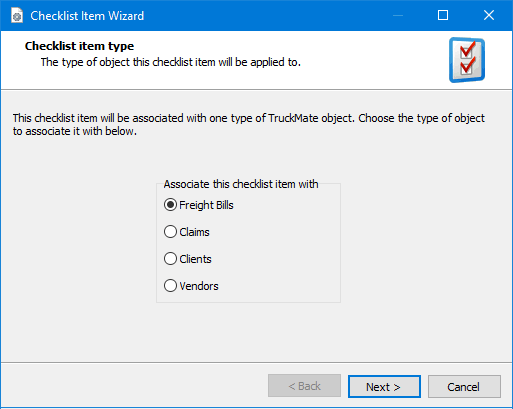Close the Checklist Item Wizard window
Viewport: 513px width, 409px height.
(489, 15)
